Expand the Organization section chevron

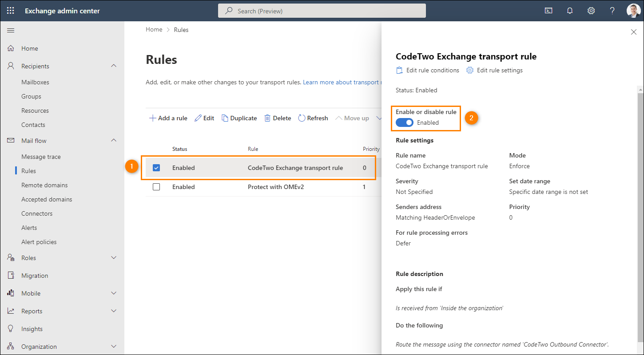(x=114, y=347)
